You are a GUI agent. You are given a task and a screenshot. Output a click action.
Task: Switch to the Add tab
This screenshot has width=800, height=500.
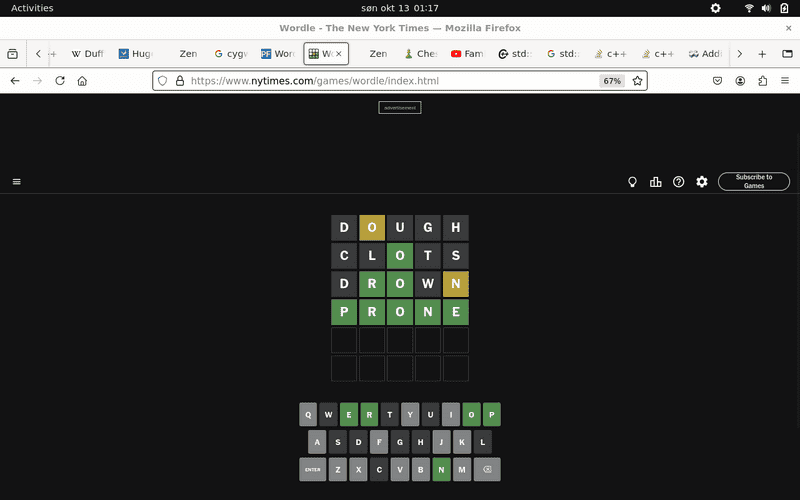pos(705,54)
